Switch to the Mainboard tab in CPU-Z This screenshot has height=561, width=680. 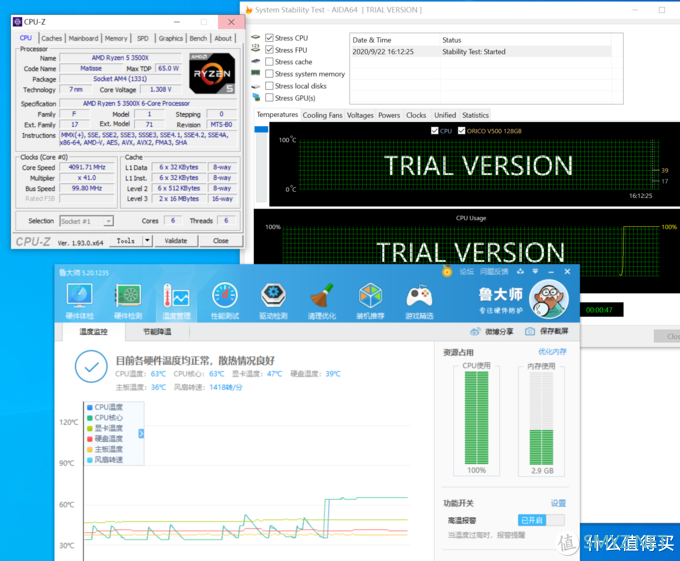click(83, 38)
